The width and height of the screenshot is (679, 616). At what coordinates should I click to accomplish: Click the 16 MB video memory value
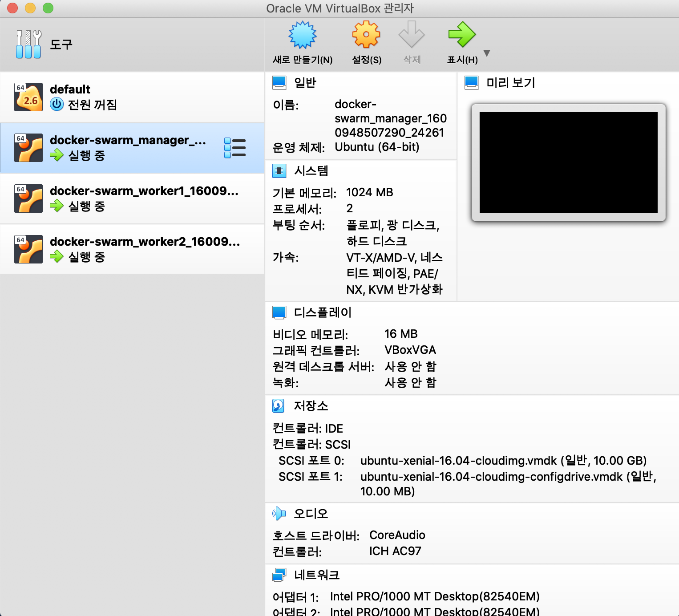pos(401,334)
